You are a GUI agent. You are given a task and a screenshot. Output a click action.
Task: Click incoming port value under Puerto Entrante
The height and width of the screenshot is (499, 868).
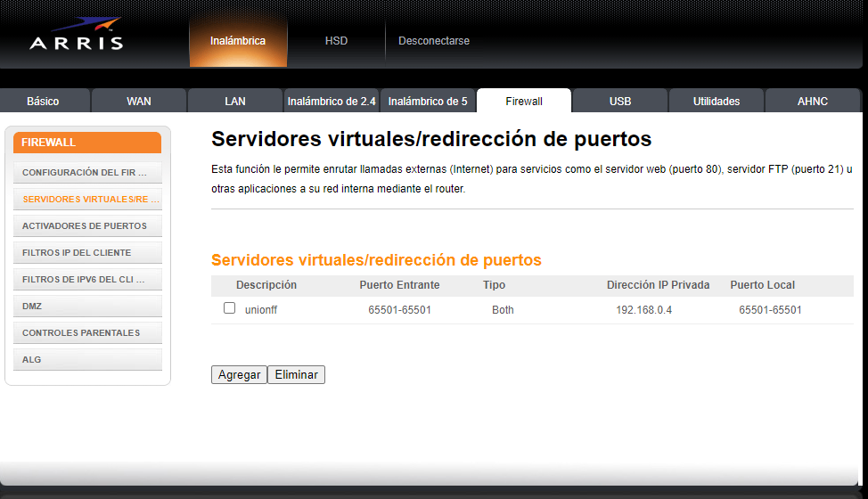pyautogui.click(x=399, y=310)
